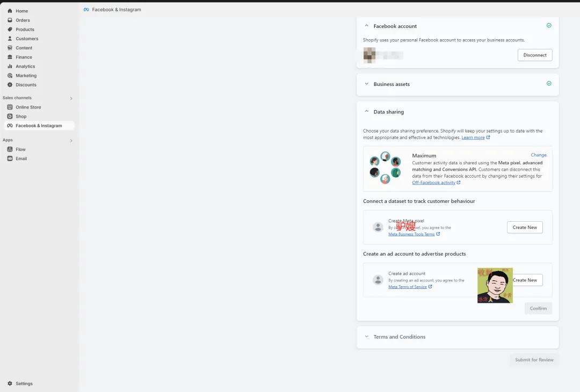Screen dimensions: 580x392
Task: Click external link icon next to Learn more
Action: pyautogui.click(x=488, y=137)
